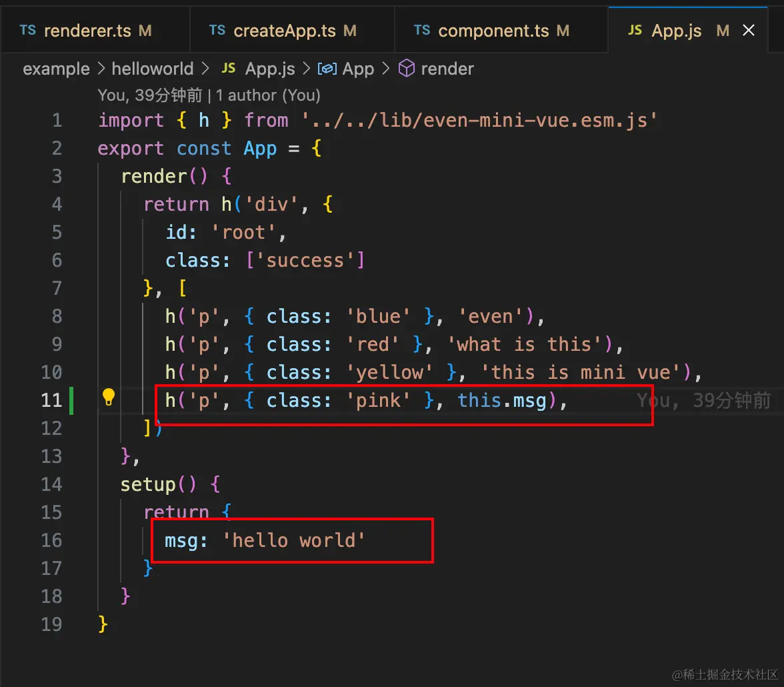
Task: Click the render cube symbol icon
Action: tap(407, 68)
